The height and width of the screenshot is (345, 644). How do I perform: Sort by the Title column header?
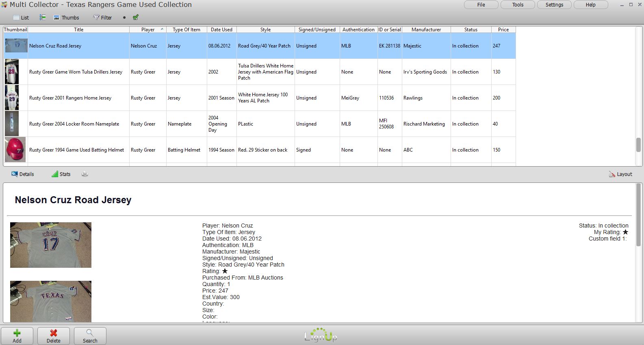point(79,30)
